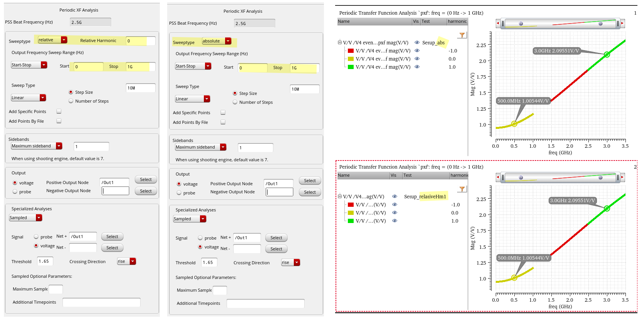644x321 pixels.
Task: Click the 500.0MHz marker circle in Setup_abs plot
Action: click(514, 124)
